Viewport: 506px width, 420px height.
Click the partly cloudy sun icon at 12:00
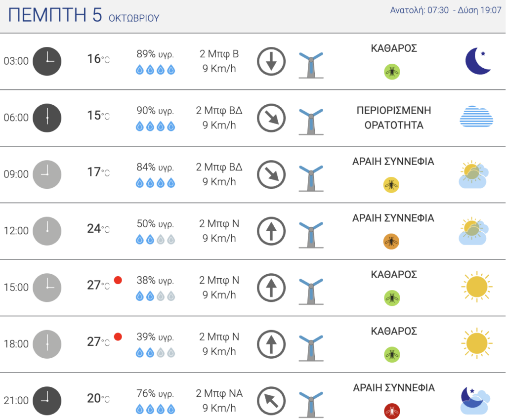click(473, 231)
